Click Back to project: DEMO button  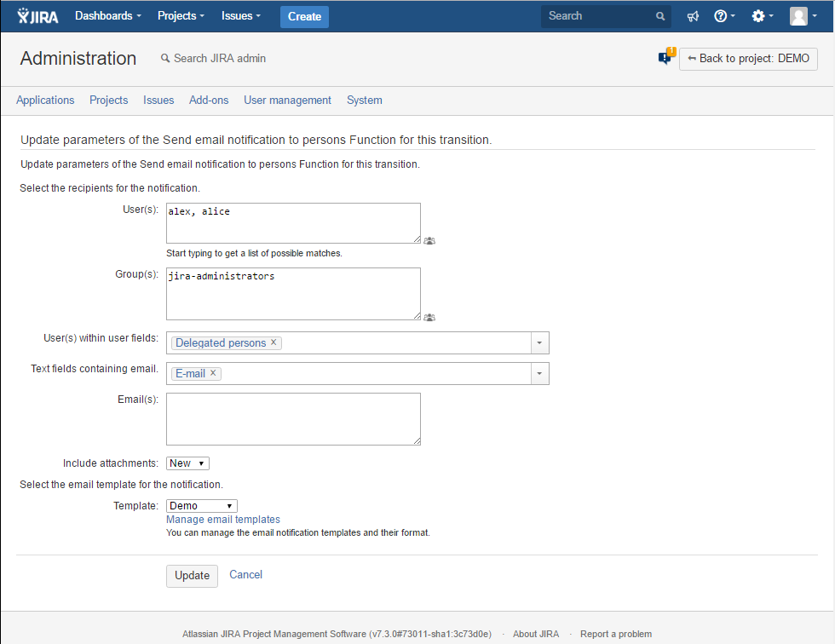click(x=748, y=59)
